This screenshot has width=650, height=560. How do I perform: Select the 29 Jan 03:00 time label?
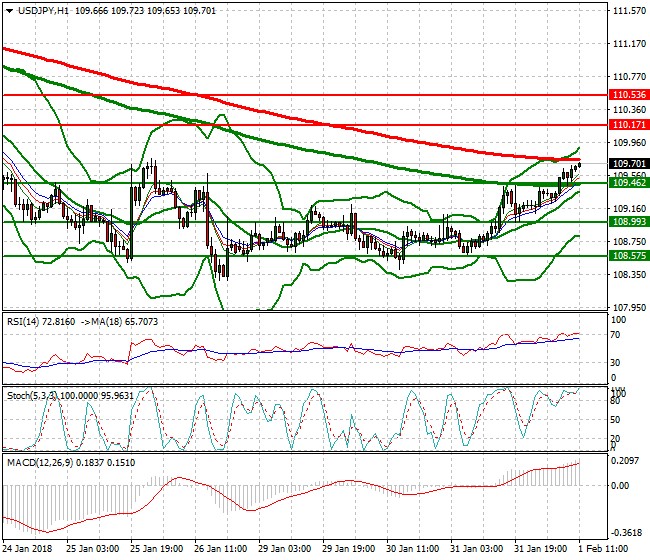[x=284, y=549]
